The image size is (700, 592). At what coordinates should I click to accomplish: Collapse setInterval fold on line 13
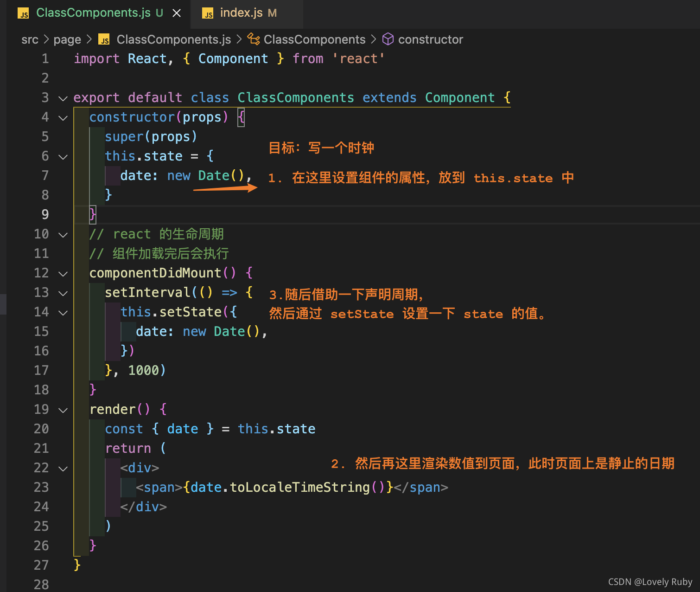(x=63, y=293)
